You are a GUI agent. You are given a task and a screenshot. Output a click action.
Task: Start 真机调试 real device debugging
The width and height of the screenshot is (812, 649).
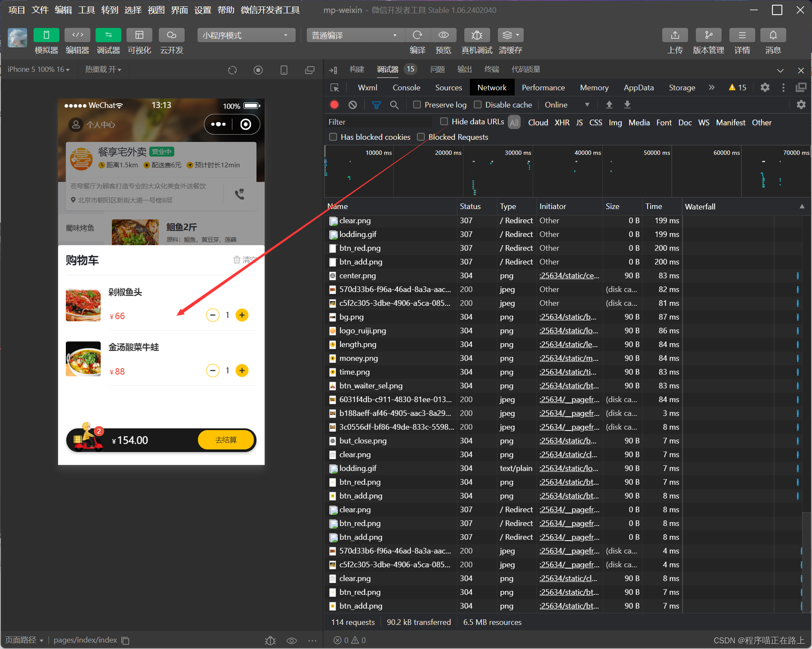(477, 35)
